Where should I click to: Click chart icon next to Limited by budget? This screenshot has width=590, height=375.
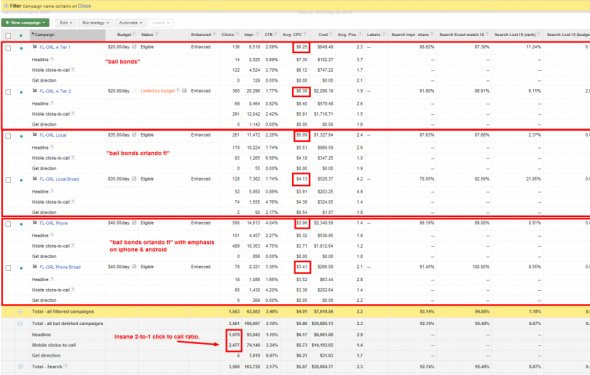[184, 91]
